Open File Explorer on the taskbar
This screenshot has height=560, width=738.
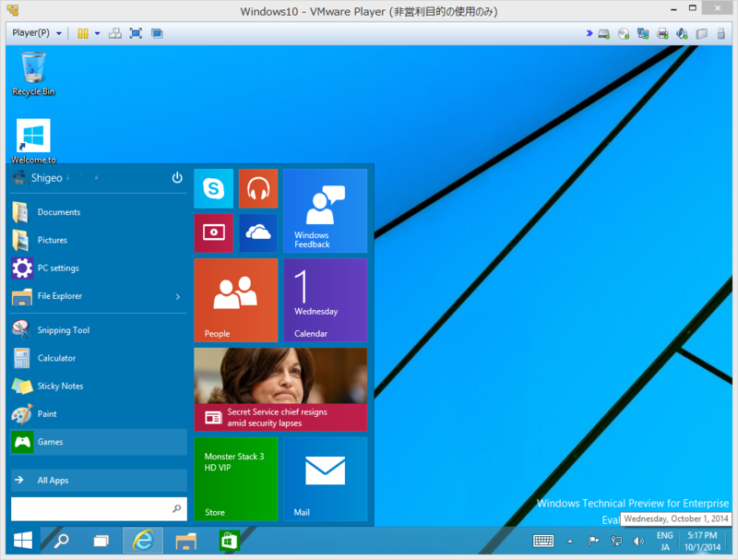click(x=186, y=541)
